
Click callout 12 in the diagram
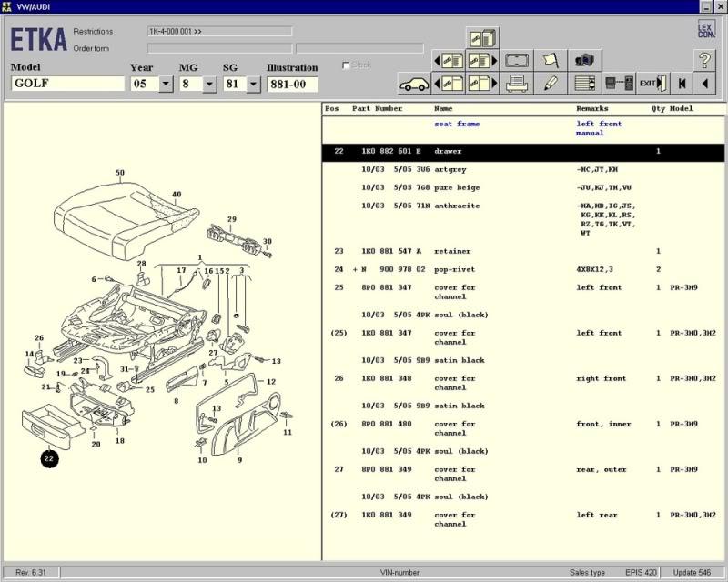coord(271,382)
